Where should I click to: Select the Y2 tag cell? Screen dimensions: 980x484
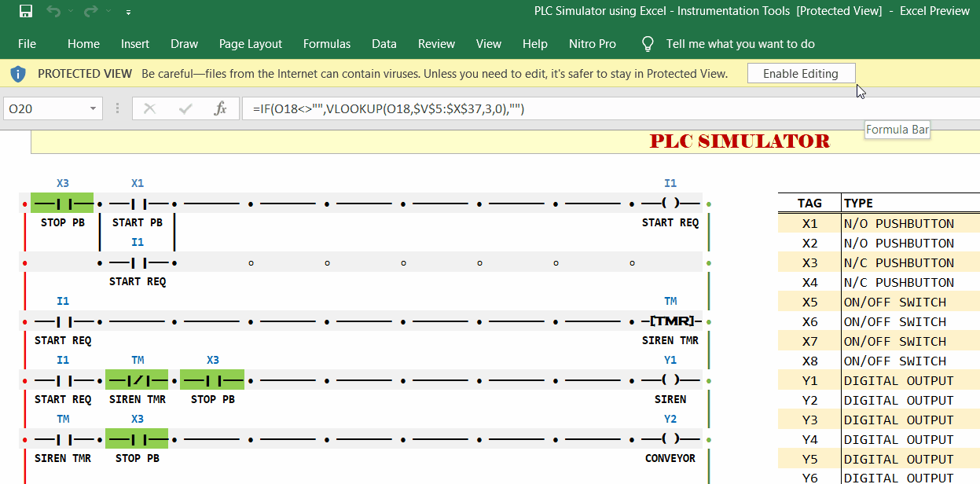coord(809,400)
